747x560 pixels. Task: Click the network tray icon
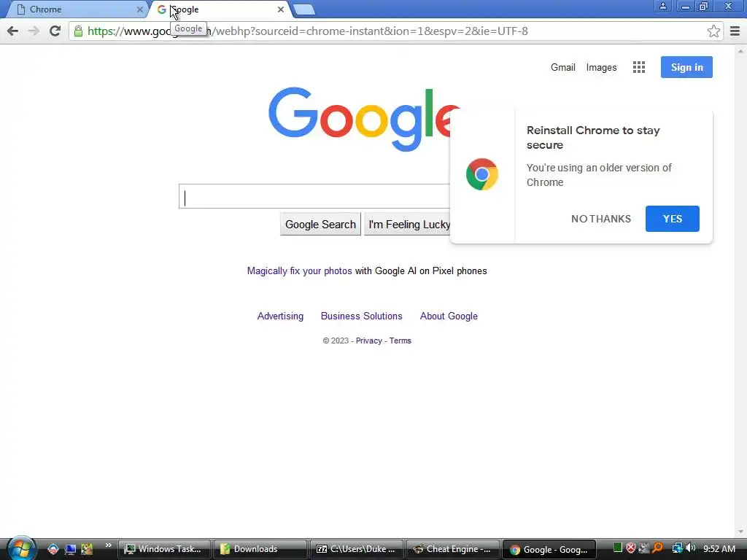pyautogui.click(x=677, y=548)
